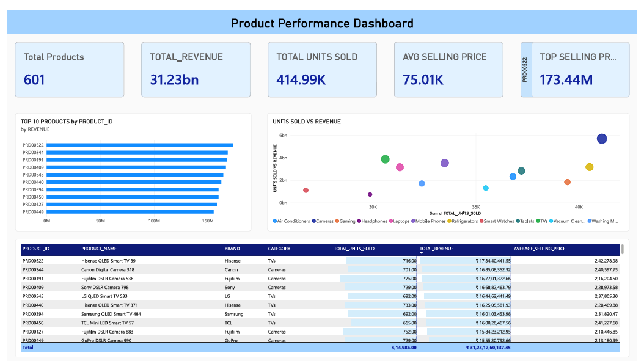The width and height of the screenshot is (644, 361).
Task: Click units sold cell 775.00
Action: (409, 279)
